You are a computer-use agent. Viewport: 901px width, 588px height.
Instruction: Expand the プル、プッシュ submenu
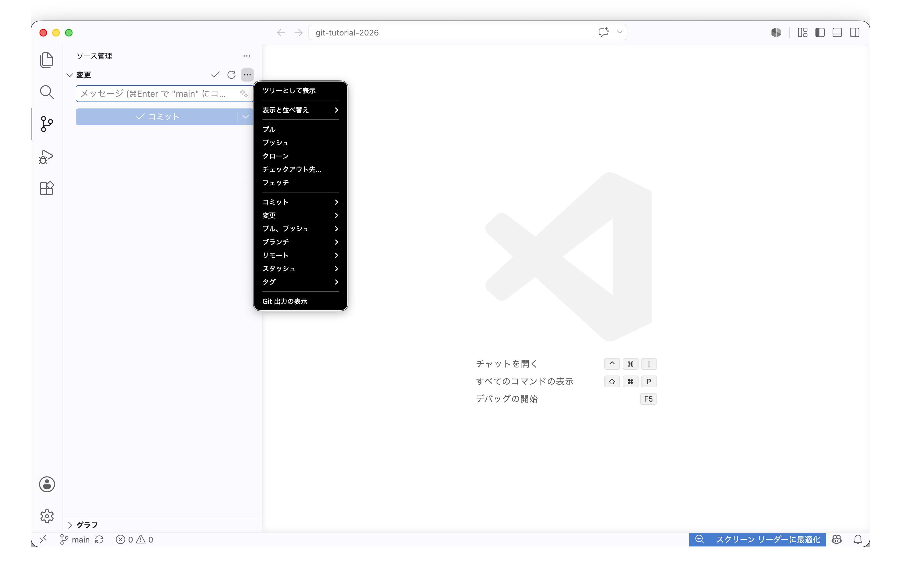tap(301, 229)
